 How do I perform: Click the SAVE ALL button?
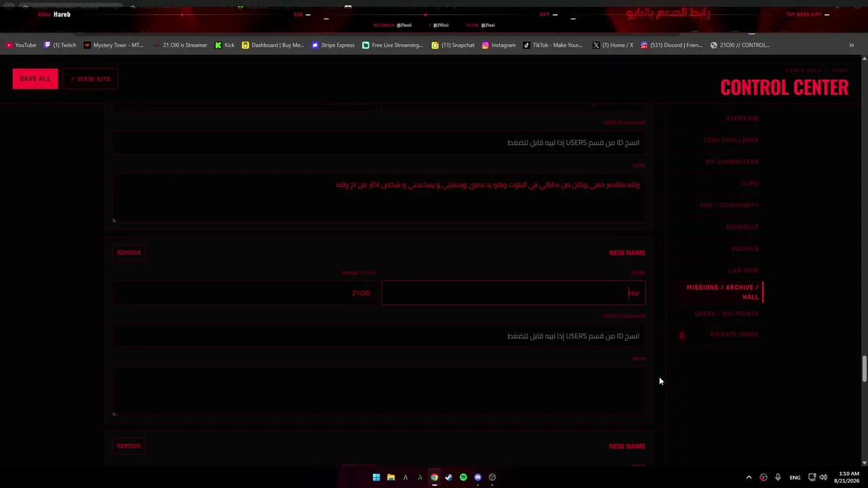pyautogui.click(x=35, y=79)
